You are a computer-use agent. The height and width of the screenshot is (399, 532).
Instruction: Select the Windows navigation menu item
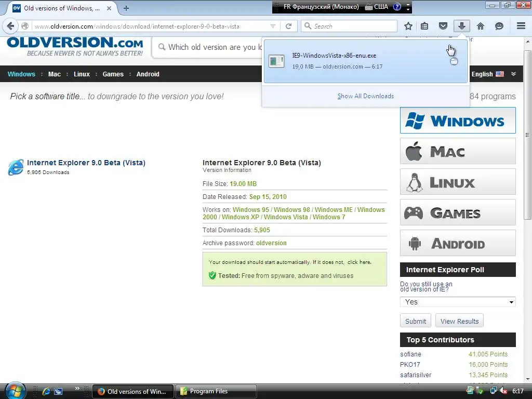click(21, 74)
